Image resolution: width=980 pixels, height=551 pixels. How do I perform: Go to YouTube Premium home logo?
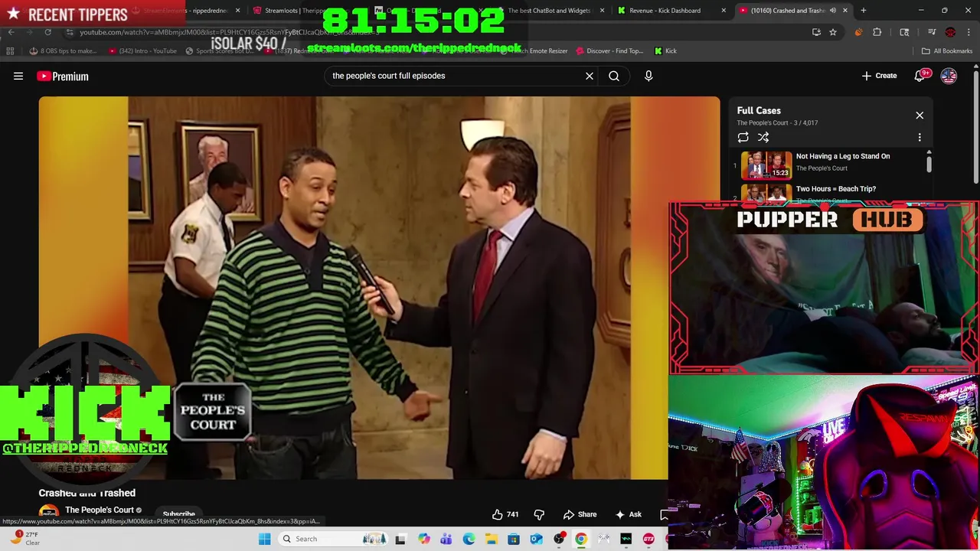click(x=63, y=76)
